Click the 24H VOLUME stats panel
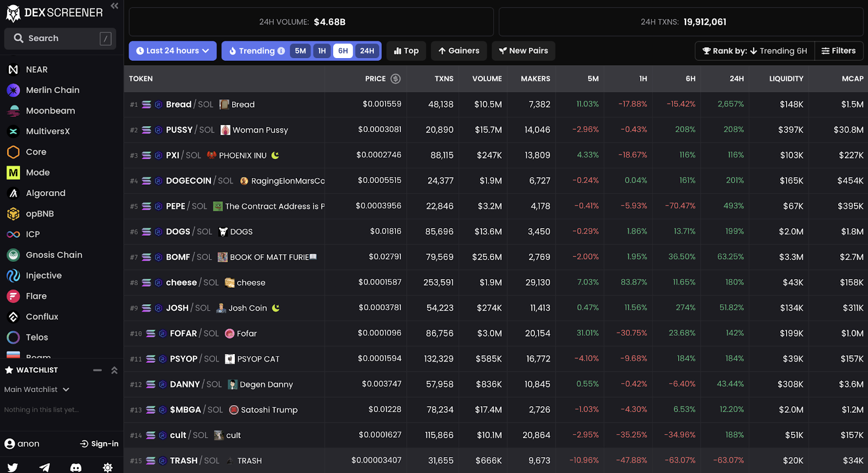 coord(311,22)
